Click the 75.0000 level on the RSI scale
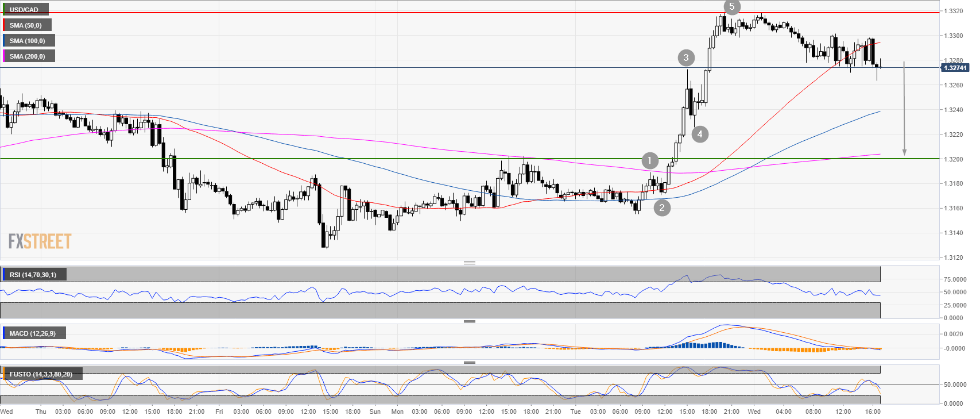980x419 pixels. (x=955, y=279)
